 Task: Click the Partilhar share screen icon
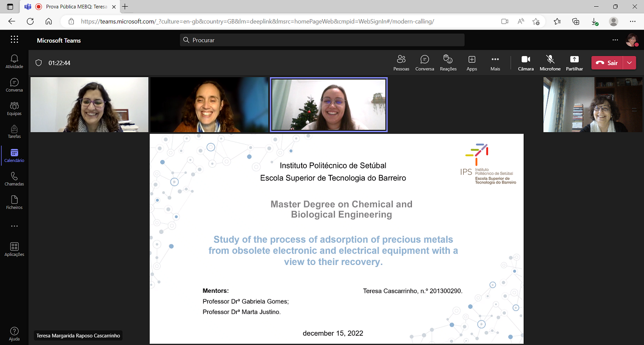click(574, 63)
